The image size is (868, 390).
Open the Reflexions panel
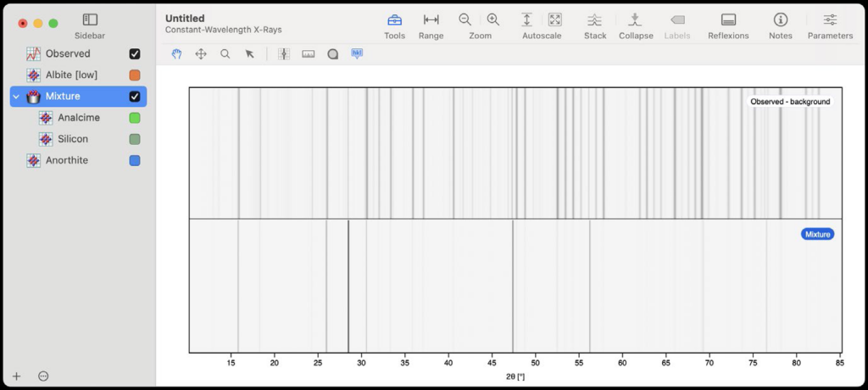pyautogui.click(x=728, y=20)
